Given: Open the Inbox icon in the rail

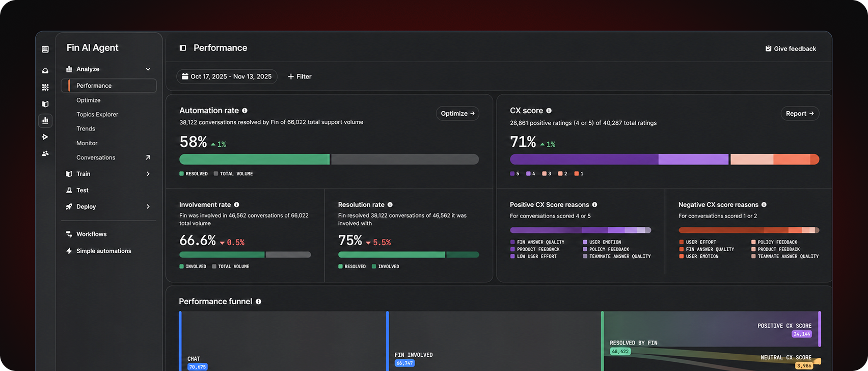Looking at the screenshot, I should pyautogui.click(x=45, y=71).
